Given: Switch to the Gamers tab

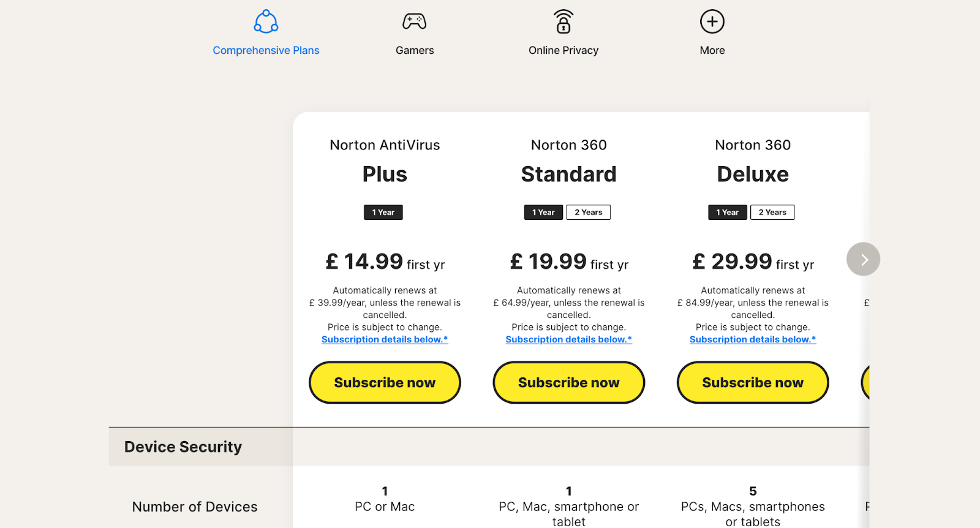Looking at the screenshot, I should (x=415, y=50).
